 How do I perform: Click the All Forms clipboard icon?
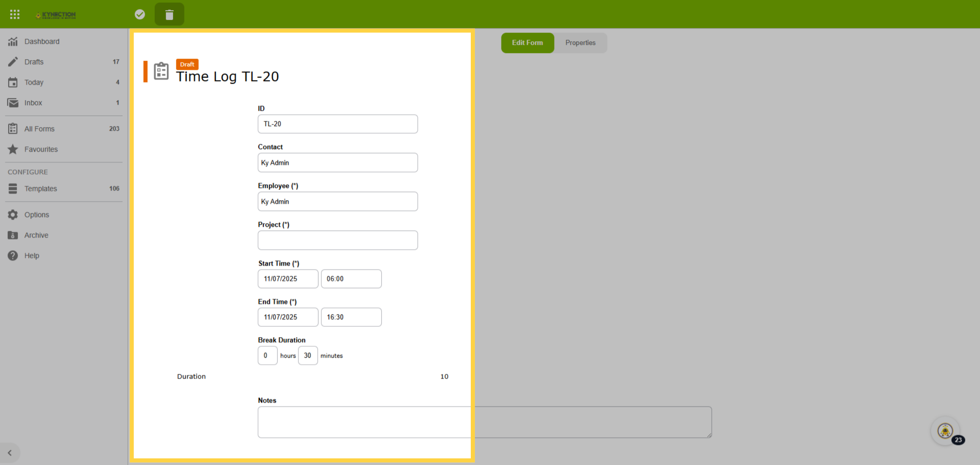point(13,129)
